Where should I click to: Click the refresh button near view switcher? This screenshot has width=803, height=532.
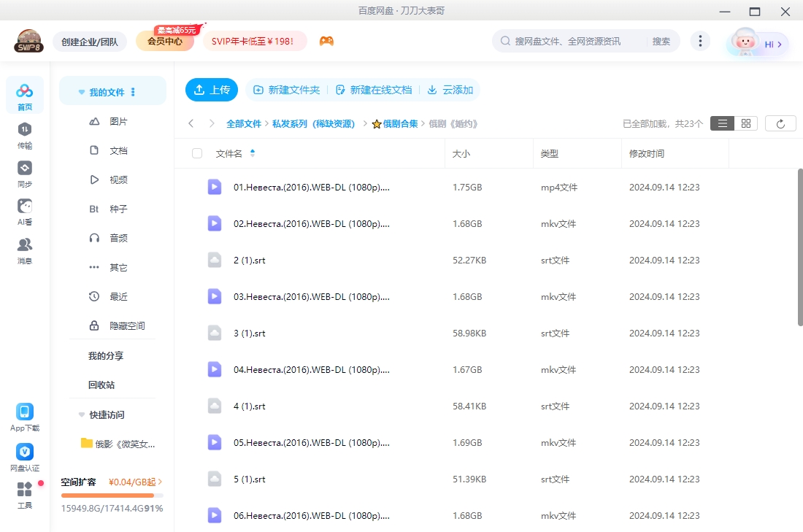pos(780,123)
